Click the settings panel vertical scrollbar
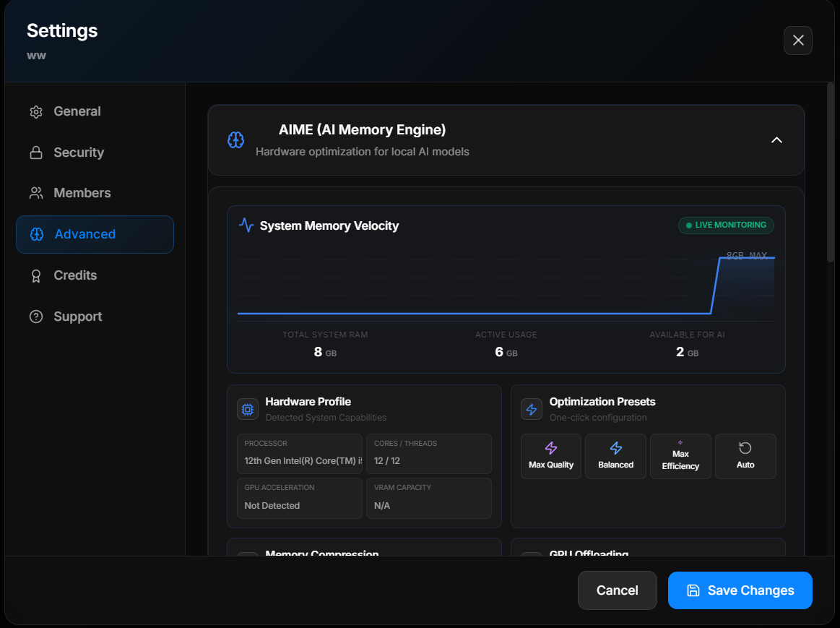The height and width of the screenshot is (628, 840). click(831, 171)
